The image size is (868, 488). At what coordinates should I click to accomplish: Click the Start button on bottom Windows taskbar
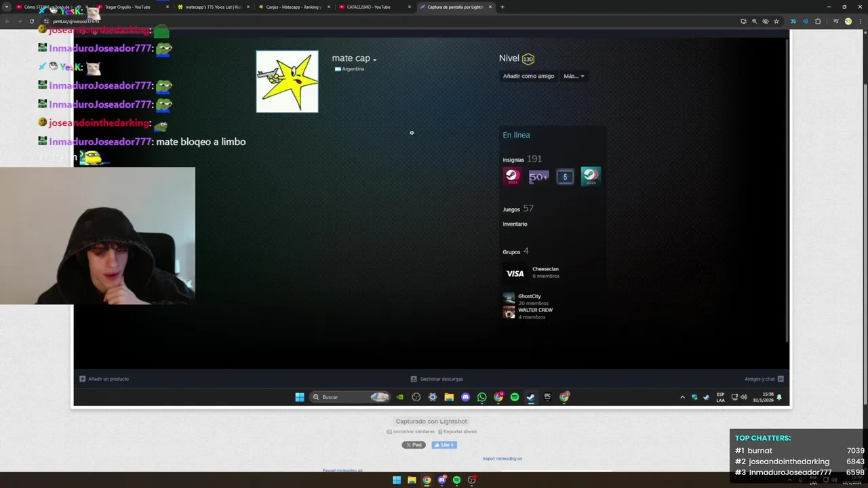point(397,480)
